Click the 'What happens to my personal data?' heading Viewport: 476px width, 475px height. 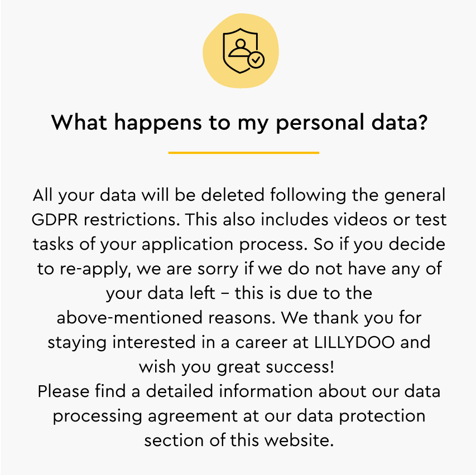(239, 123)
